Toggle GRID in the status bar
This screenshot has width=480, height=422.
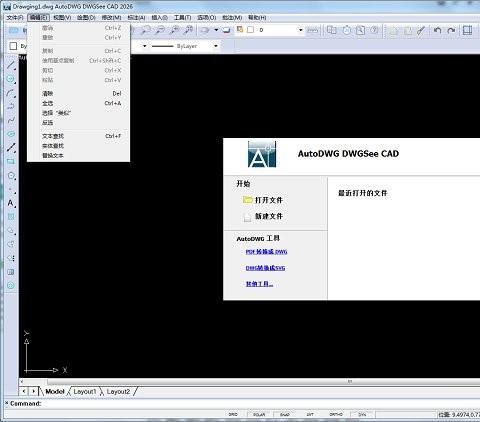[x=233, y=414]
